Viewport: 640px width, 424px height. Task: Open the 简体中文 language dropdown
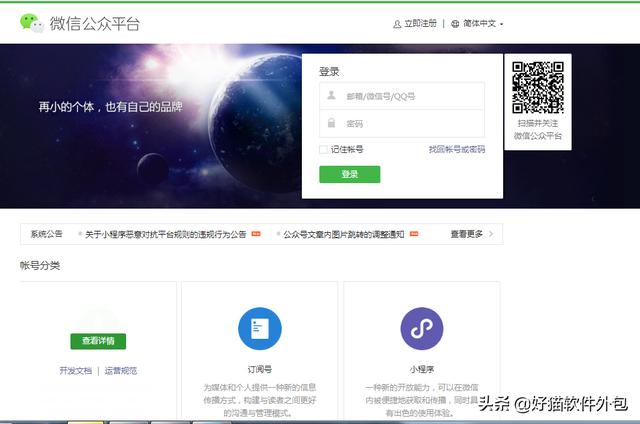tap(483, 24)
